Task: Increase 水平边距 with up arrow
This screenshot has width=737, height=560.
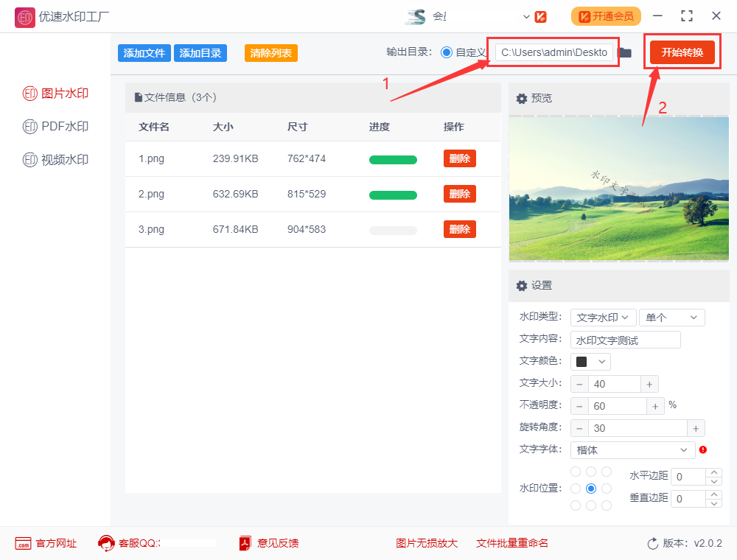Action: tap(714, 472)
